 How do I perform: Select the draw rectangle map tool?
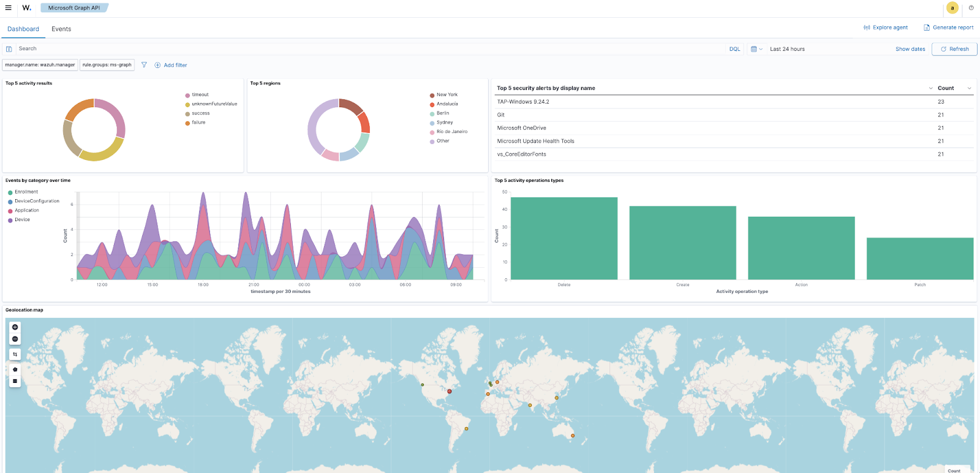point(15,381)
